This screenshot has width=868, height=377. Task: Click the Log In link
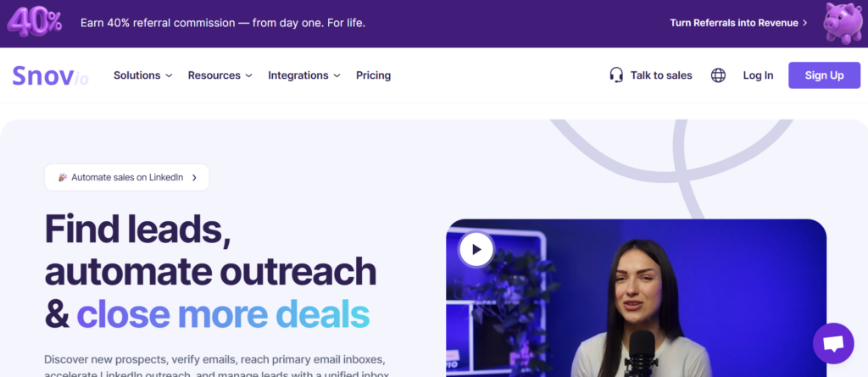(758, 75)
